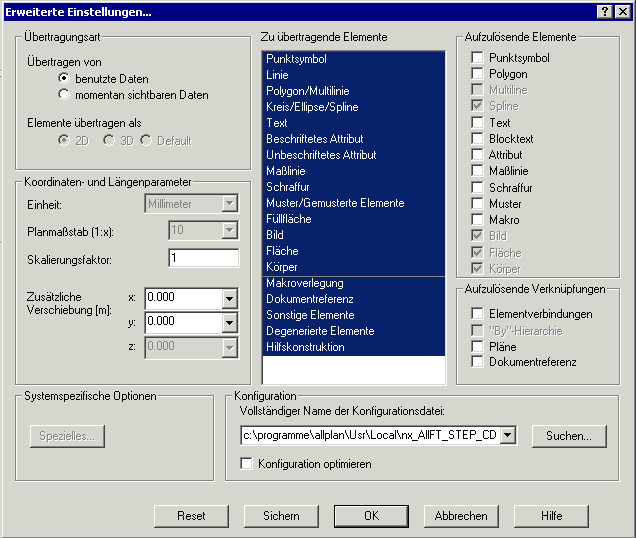Image resolution: width=636 pixels, height=538 pixels.
Task: Click the Reset button
Action: [x=191, y=516]
